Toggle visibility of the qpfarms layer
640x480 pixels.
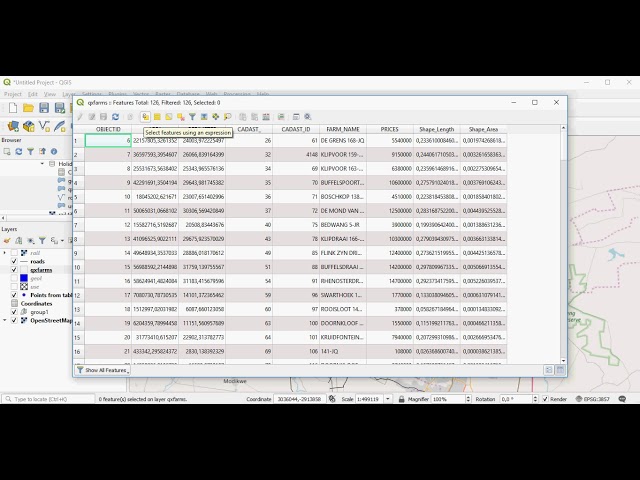(14, 270)
